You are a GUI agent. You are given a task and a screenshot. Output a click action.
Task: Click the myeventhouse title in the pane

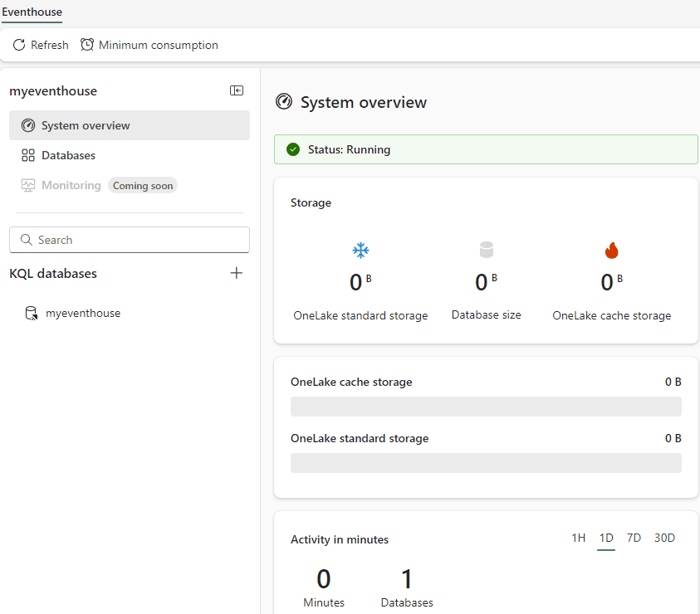(53, 91)
